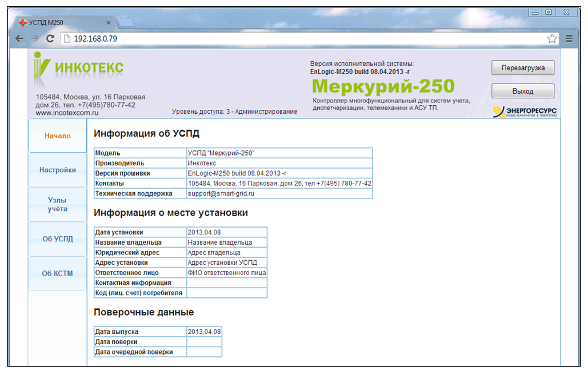Click the Поверочные данные heading
588x374 pixels.
[x=143, y=312]
